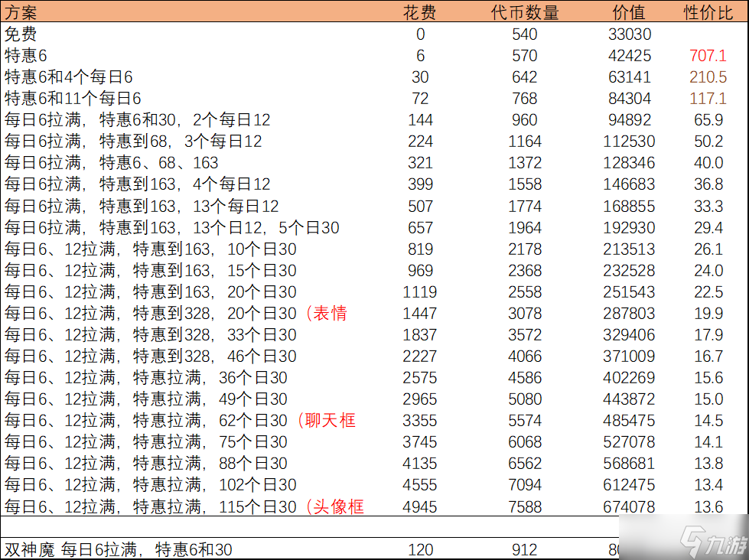Click the 代币数量 column header
Image resolution: width=749 pixels, height=560 pixels.
[525, 12]
